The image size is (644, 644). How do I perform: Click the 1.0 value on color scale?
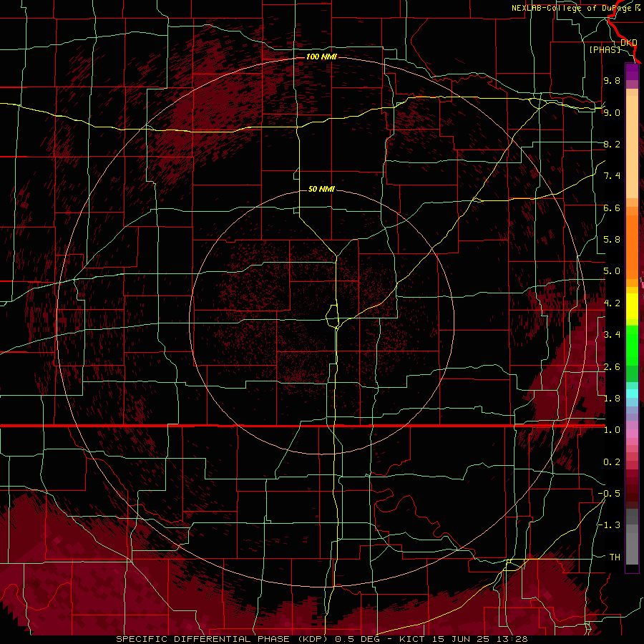[612, 430]
